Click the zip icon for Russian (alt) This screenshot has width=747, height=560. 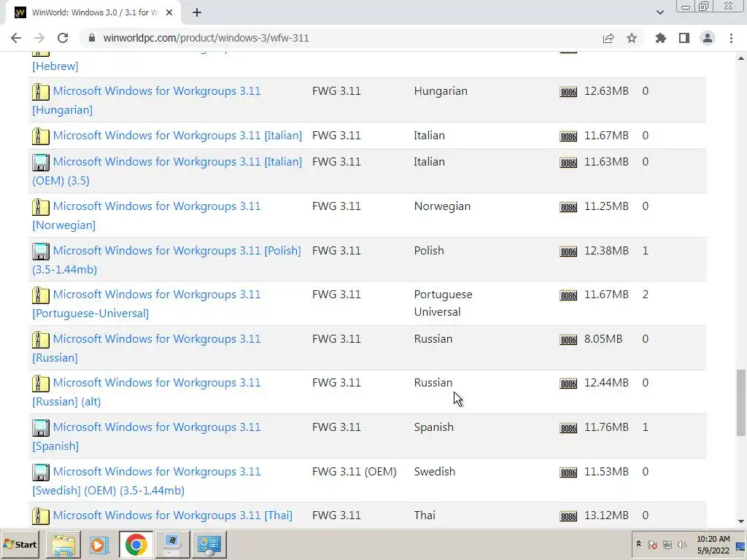[x=41, y=384]
